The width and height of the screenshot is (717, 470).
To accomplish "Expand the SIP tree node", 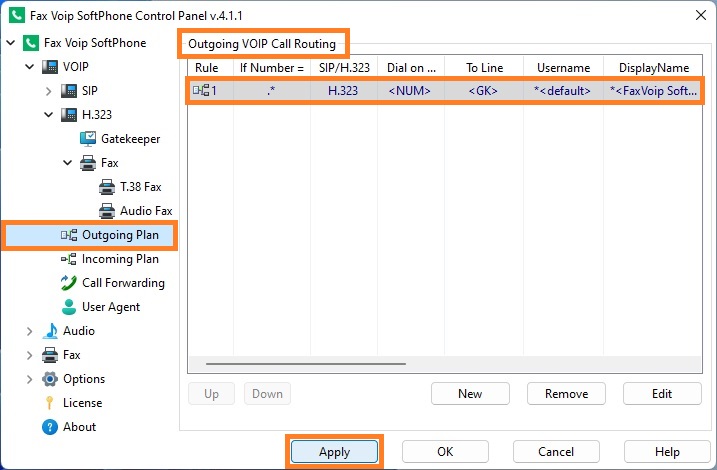I will point(49,91).
